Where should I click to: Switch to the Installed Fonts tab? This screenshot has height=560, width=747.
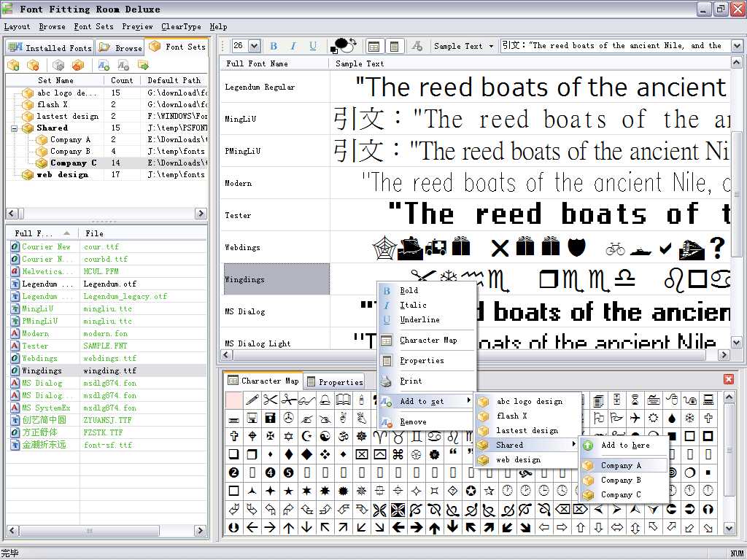click(50, 47)
